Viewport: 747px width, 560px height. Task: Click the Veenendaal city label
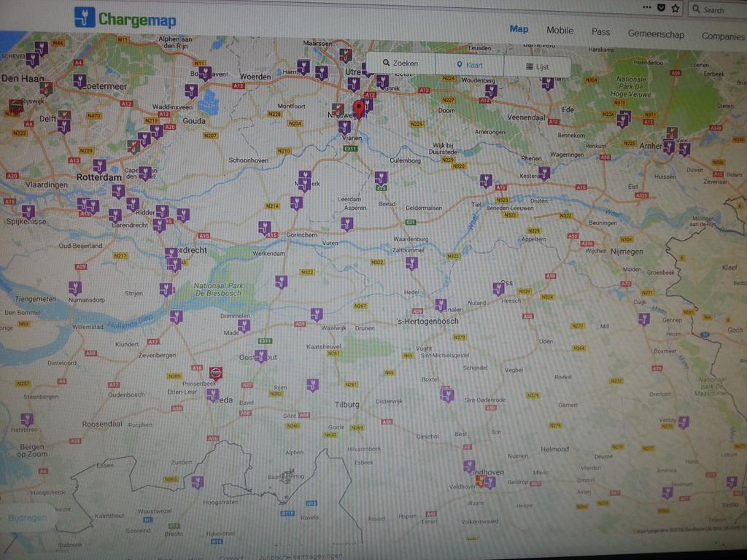[x=526, y=117]
